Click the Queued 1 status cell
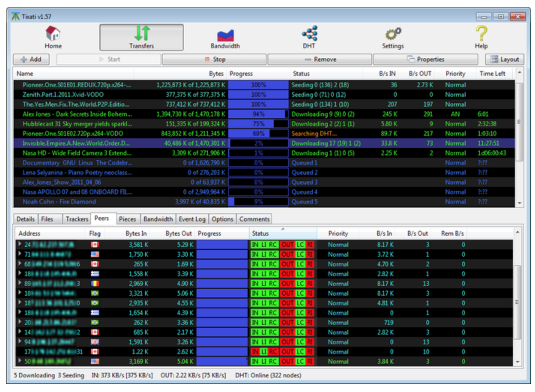The width and height of the screenshot is (535, 392). point(304,163)
